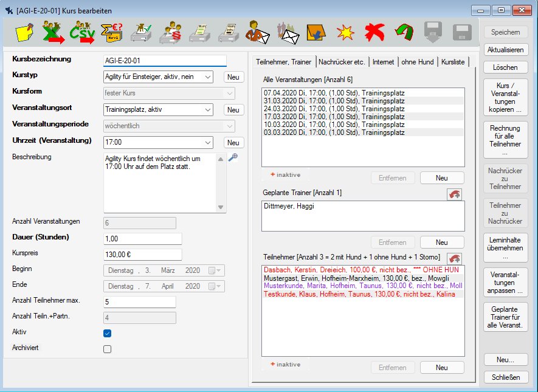This screenshot has width=538, height=392.
Task: Toggle inactive display under Alle Veranstaltungen
Action: coord(285,176)
